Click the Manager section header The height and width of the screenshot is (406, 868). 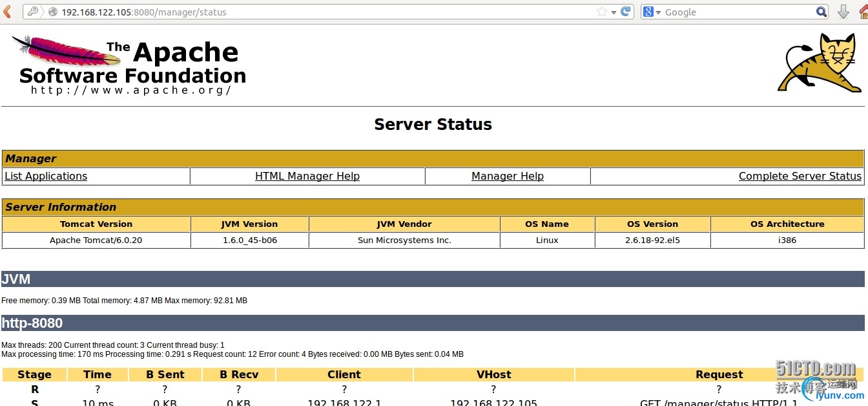433,158
